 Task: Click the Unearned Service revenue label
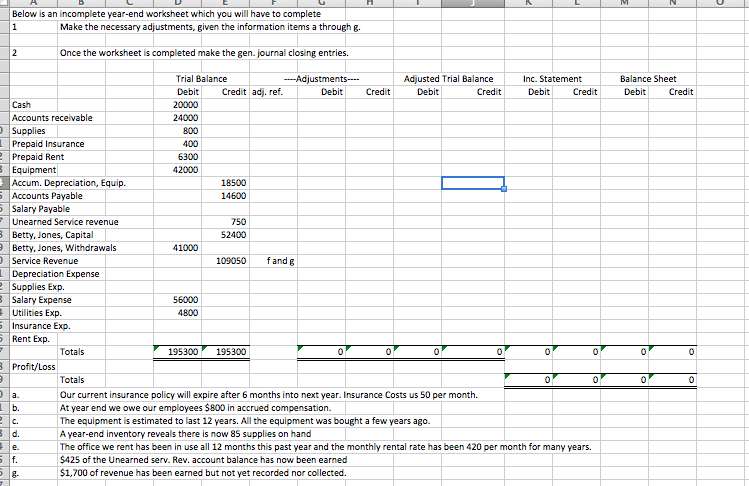click(65, 222)
